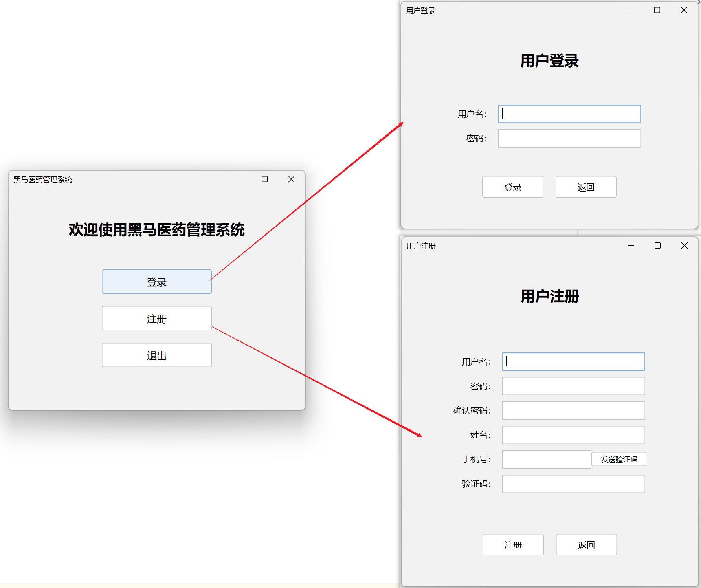This screenshot has height=588, width=701.
Task: Focus the 用户名 field in login window
Action: coord(569,114)
